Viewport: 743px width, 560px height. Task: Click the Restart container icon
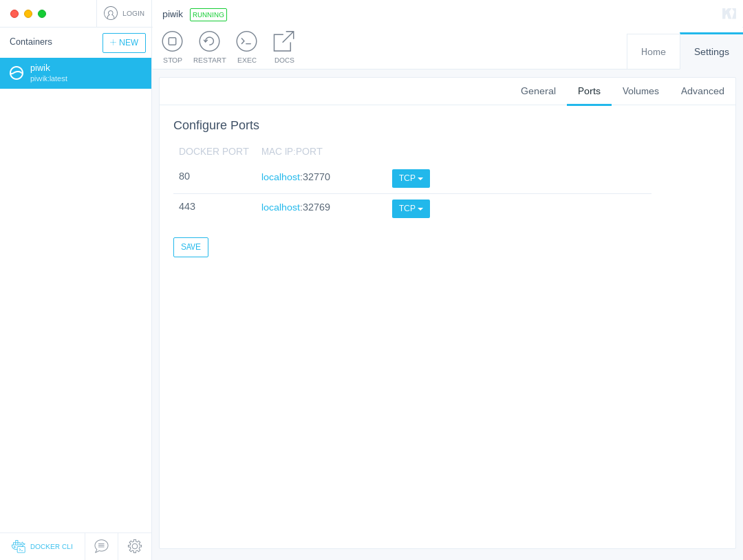tap(209, 41)
